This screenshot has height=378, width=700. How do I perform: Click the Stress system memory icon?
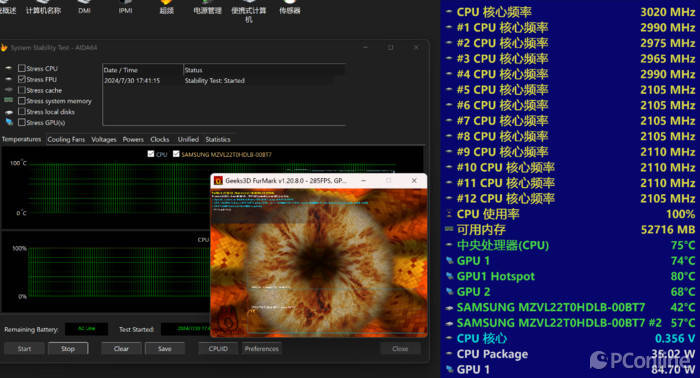[9, 101]
